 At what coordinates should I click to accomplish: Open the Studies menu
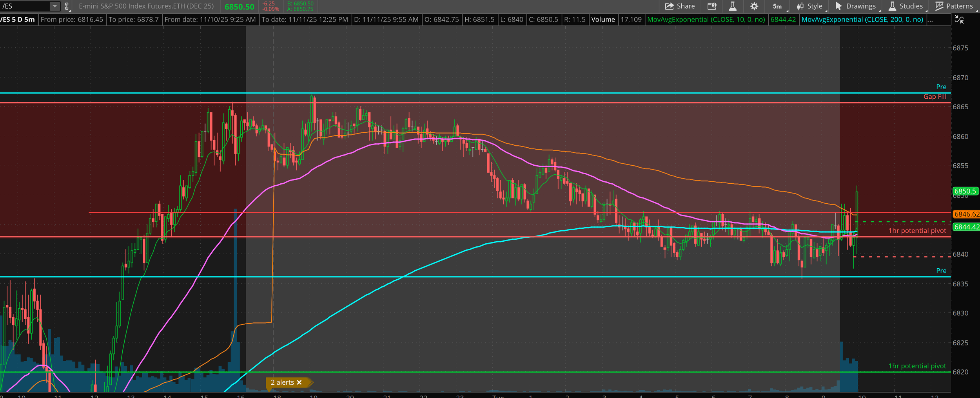[906, 6]
